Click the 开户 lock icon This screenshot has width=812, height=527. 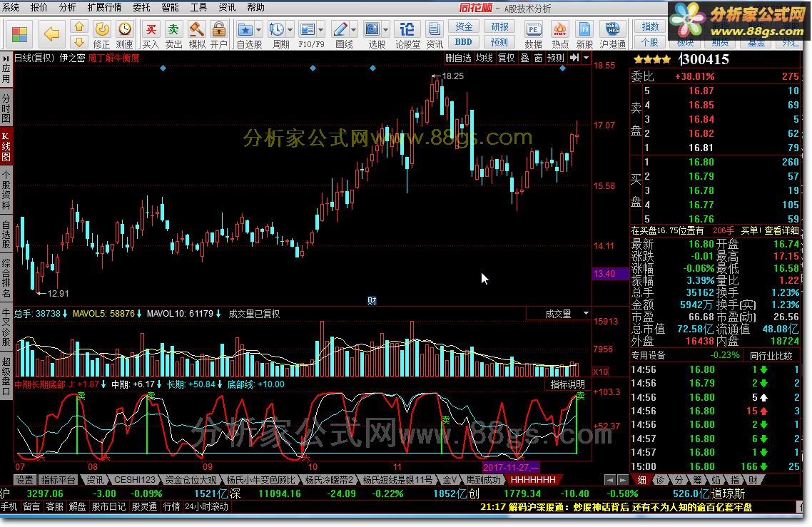[219, 29]
